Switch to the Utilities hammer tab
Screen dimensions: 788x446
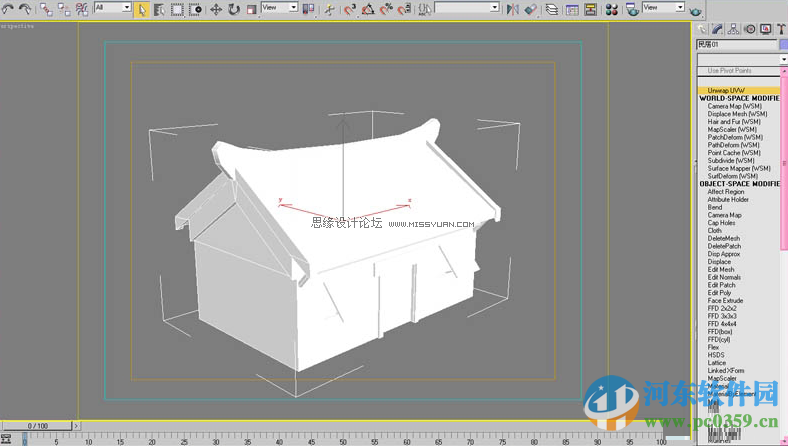tap(779, 30)
